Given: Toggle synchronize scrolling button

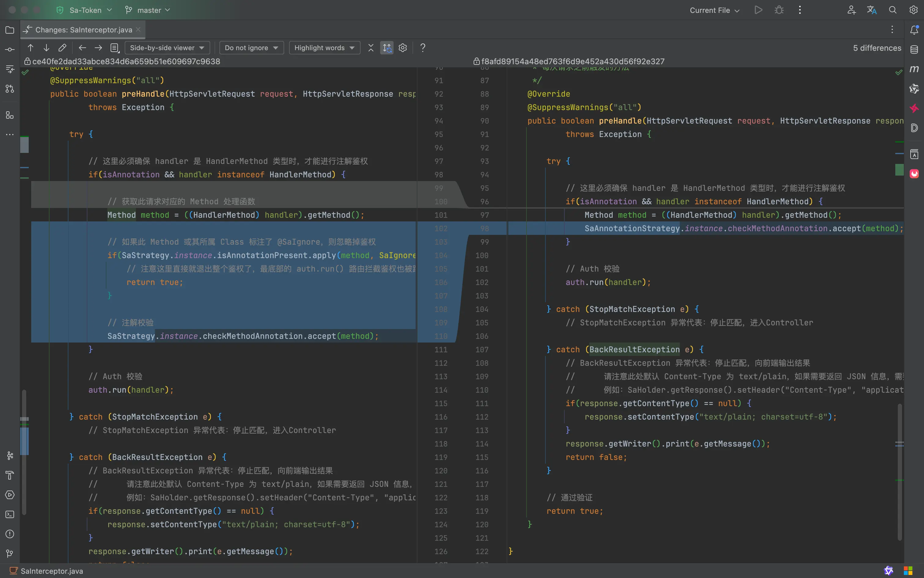Looking at the screenshot, I should point(387,48).
